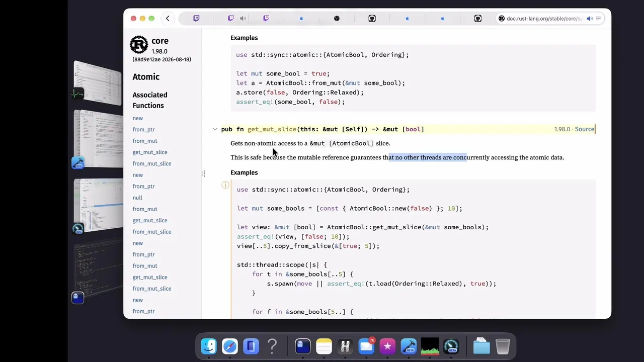Click 'assert_eq!(view, [false; 10]);' code line
This screenshot has height=362, width=644.
[293, 236]
